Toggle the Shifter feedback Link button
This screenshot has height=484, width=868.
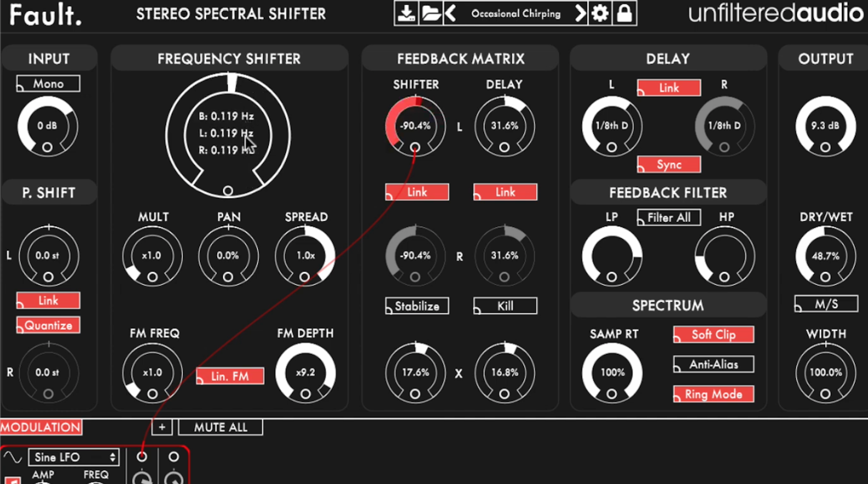417,192
